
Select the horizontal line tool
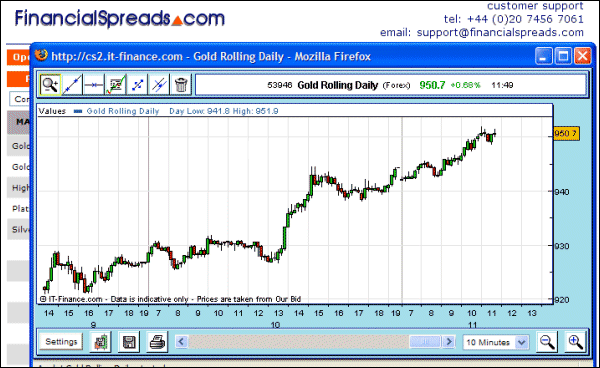point(94,85)
